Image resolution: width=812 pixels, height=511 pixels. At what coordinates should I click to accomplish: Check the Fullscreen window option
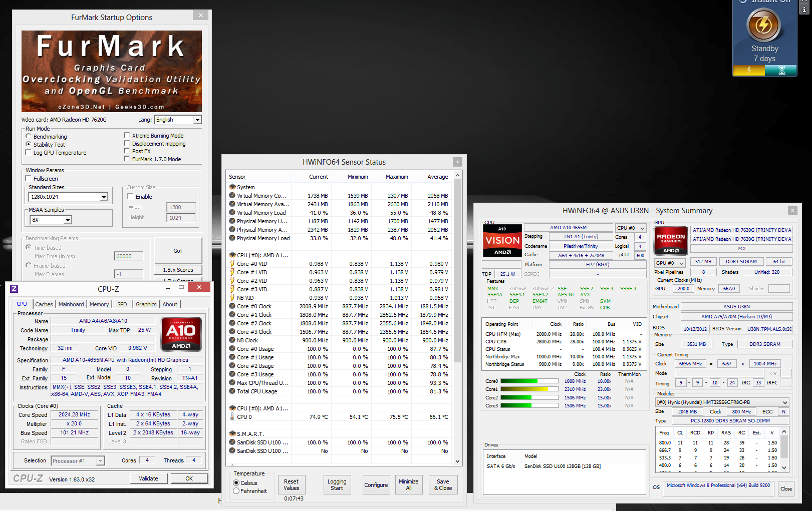pos(29,178)
